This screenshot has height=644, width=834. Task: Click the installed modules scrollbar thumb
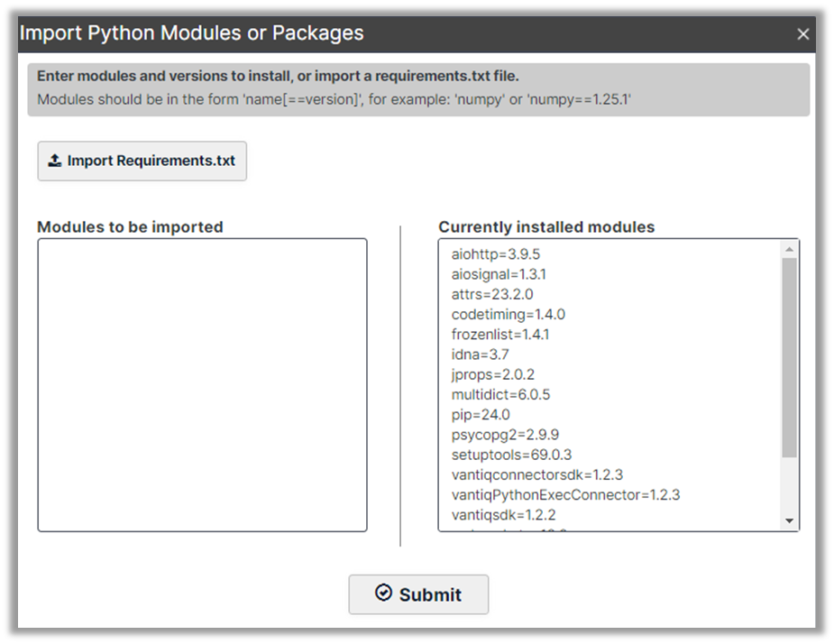point(789,357)
